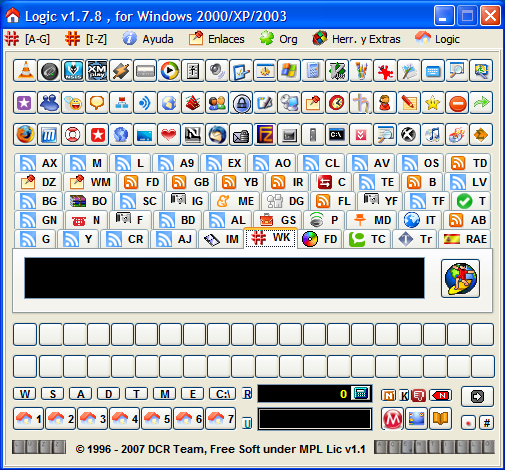Toggle the # button at bottom right

point(486,423)
